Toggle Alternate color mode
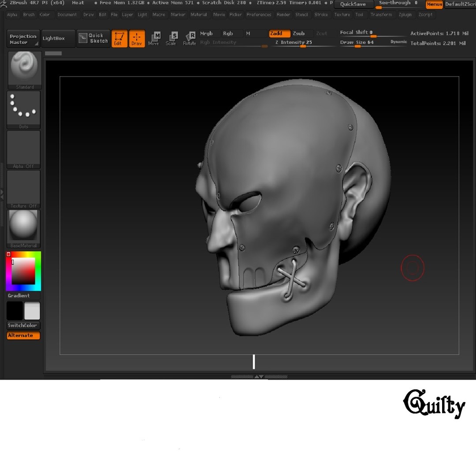 point(23,335)
